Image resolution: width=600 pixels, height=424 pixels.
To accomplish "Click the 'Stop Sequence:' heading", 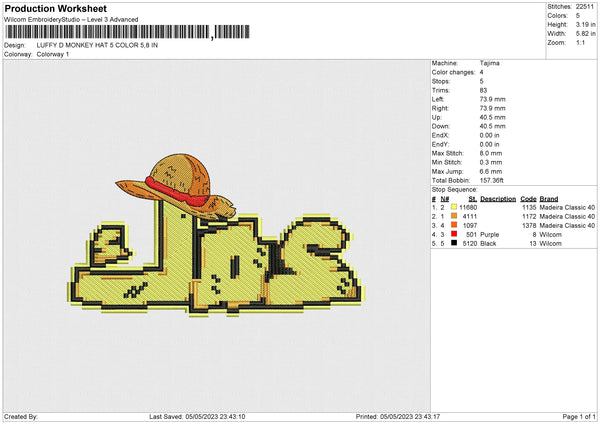I will [455, 190].
